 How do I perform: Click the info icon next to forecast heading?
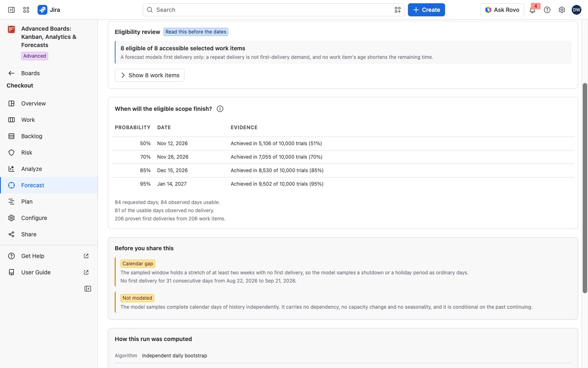coord(220,109)
